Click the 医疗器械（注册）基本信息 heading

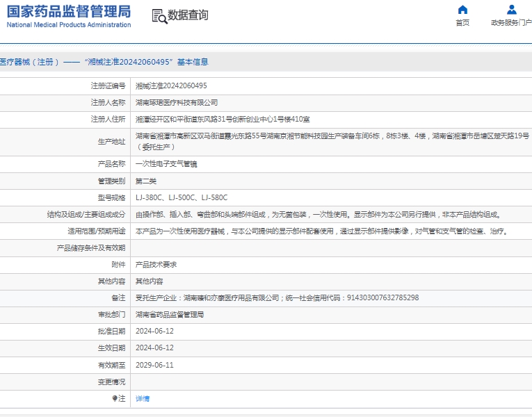click(104, 62)
